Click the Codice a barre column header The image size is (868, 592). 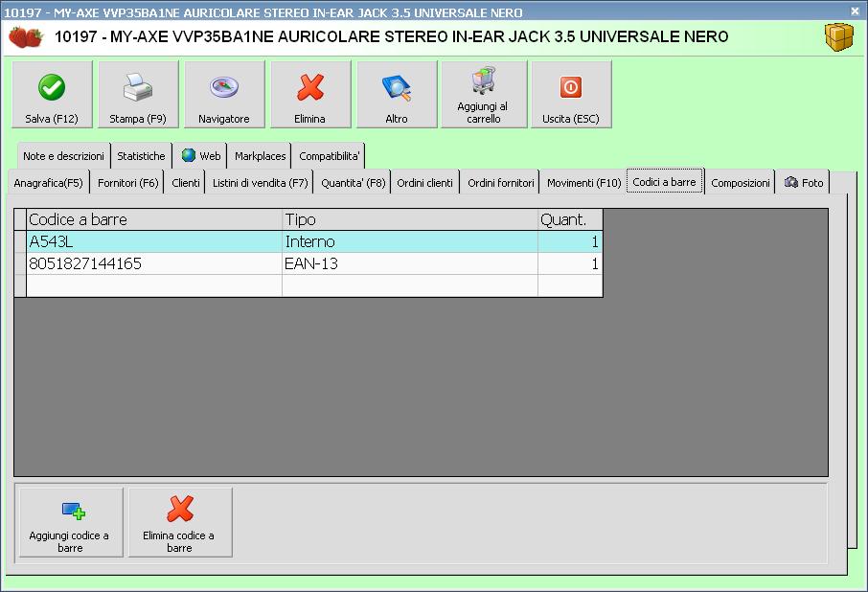click(154, 219)
